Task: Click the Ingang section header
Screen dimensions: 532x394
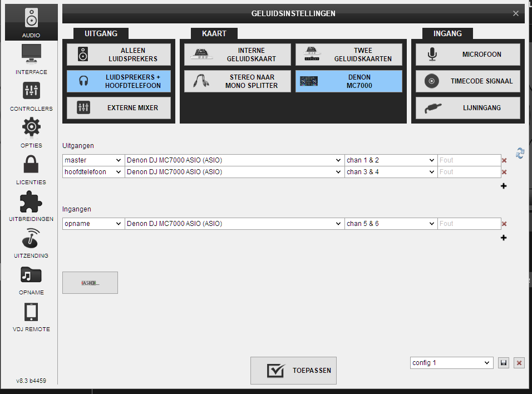Action: click(447, 33)
